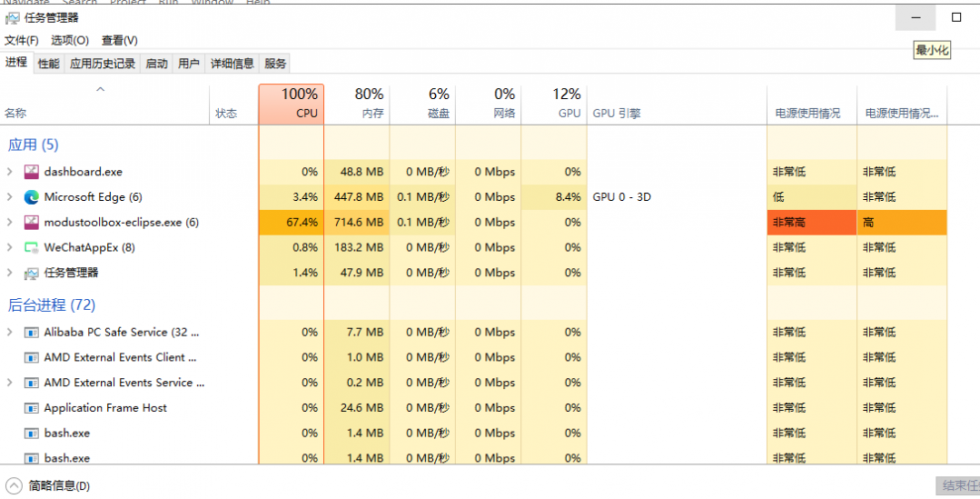Select the 447.8 MB memory cell
The width and height of the screenshot is (980, 499).
[x=357, y=197]
